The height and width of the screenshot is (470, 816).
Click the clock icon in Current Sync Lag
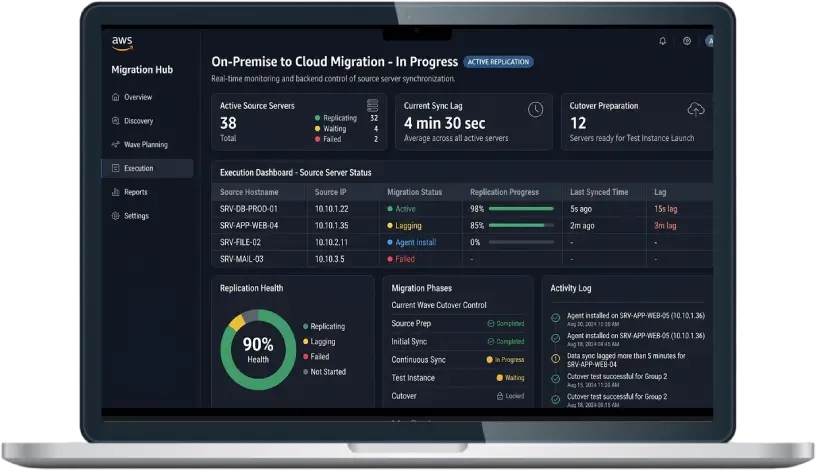536,109
